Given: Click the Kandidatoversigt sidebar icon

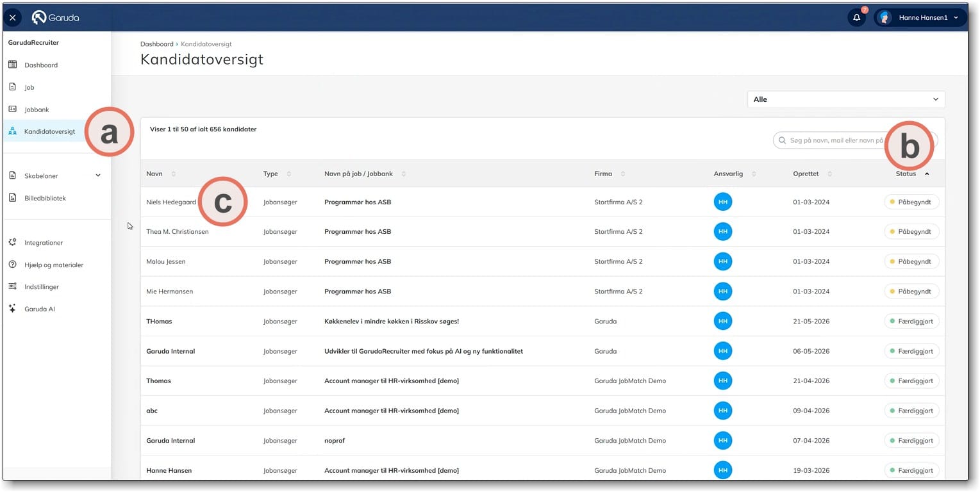Looking at the screenshot, I should coord(12,131).
